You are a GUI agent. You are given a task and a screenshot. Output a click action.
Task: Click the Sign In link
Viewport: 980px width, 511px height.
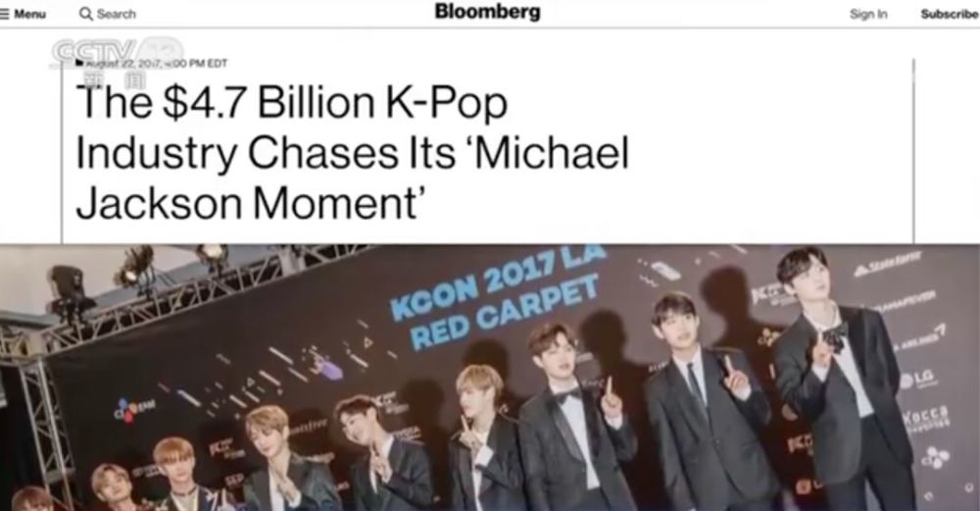[x=868, y=14]
